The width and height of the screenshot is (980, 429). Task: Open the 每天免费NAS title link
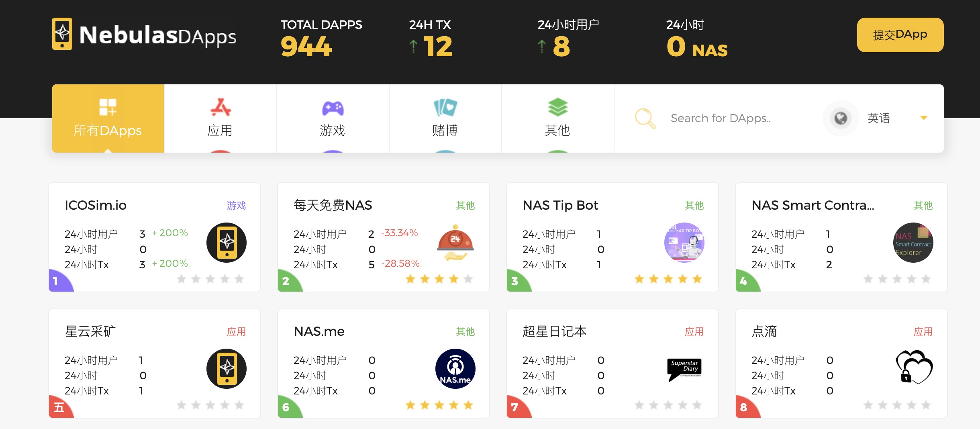[x=333, y=205]
